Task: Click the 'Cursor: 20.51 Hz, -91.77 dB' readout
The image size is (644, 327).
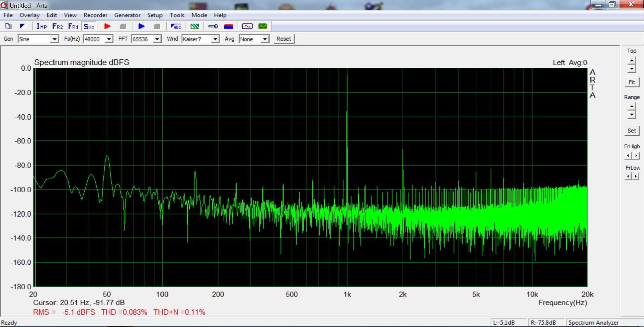Action: tap(79, 303)
